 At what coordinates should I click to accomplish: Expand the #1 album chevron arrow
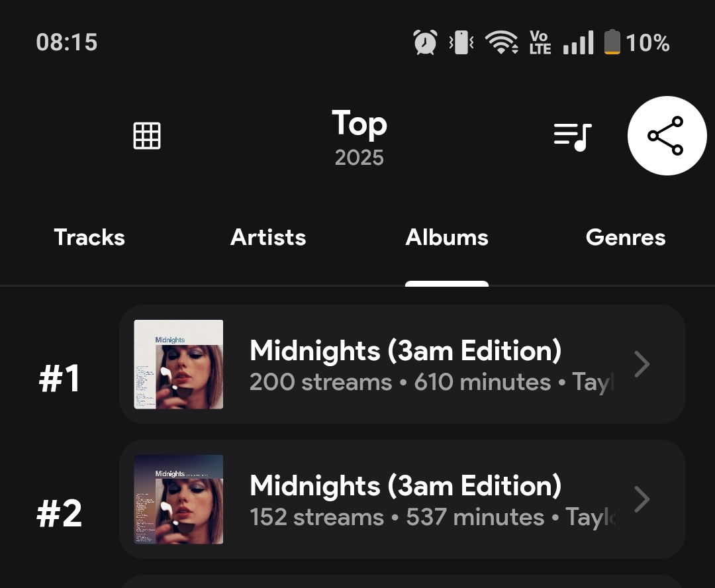click(x=642, y=364)
